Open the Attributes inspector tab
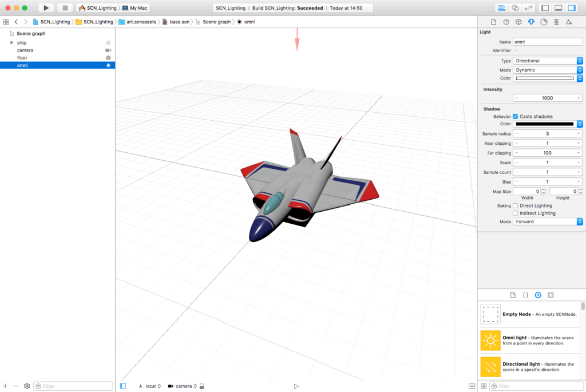The height and width of the screenshot is (392, 586). 531,22
